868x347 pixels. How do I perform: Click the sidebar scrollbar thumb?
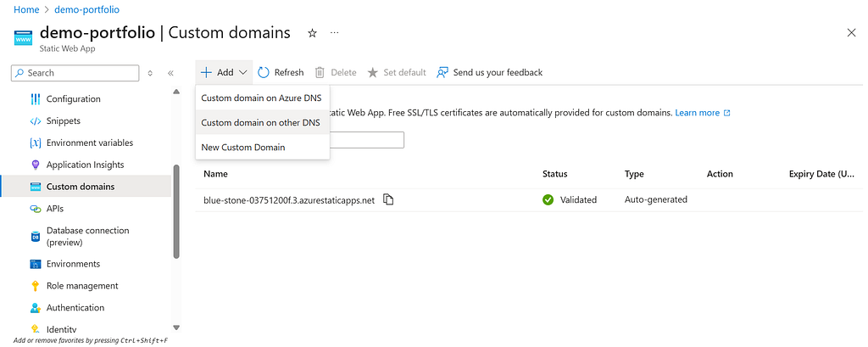click(x=176, y=211)
